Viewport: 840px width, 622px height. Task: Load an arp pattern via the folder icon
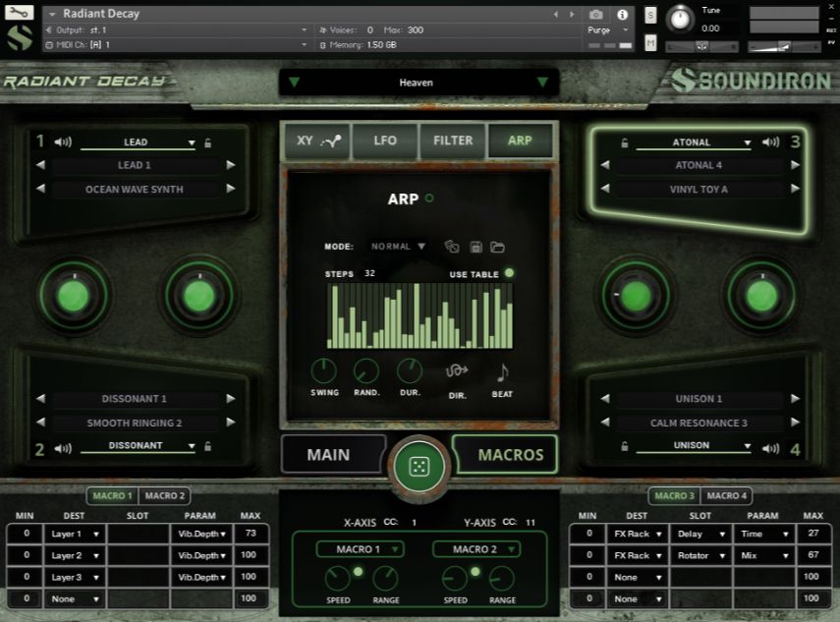497,248
